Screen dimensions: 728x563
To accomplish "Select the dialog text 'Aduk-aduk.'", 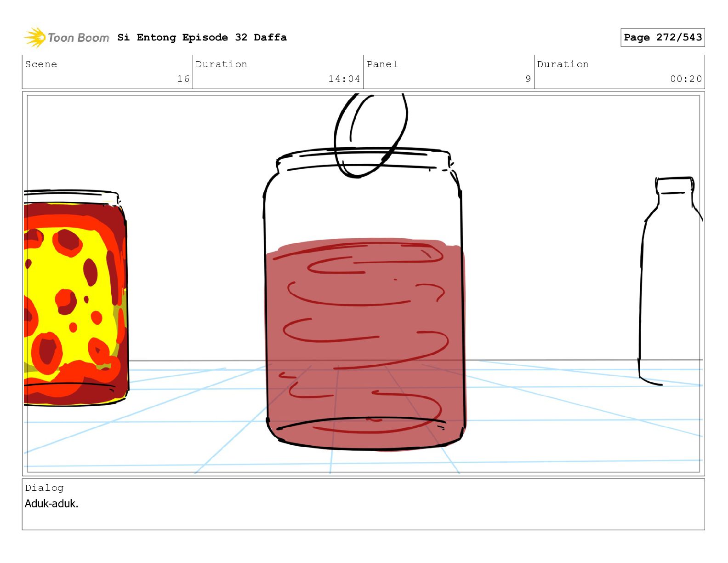I will click(x=51, y=504).
